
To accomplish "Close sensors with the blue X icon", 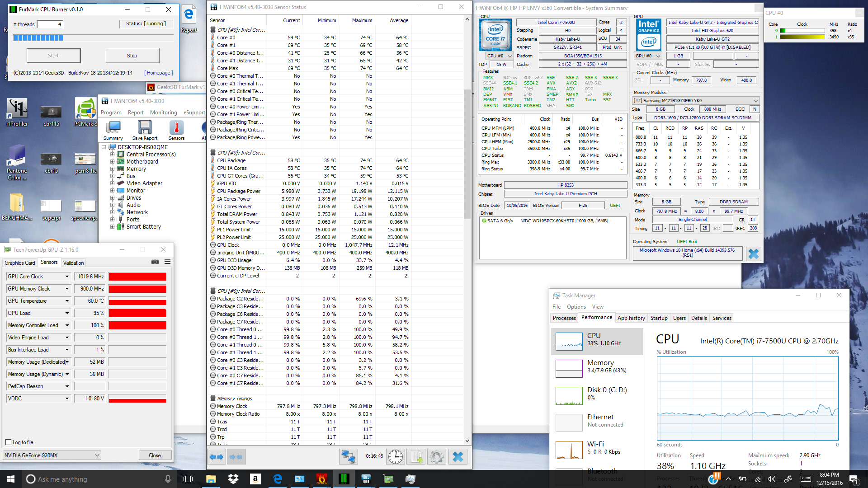I will (x=458, y=457).
